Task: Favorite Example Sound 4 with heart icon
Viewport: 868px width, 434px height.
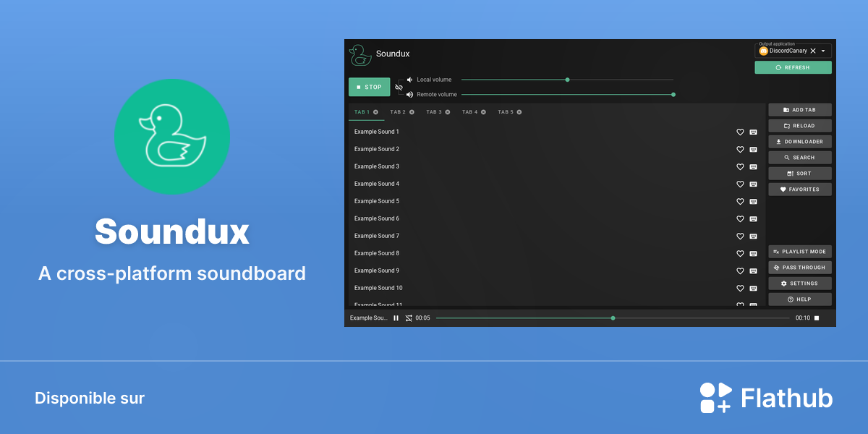Action: click(x=740, y=184)
